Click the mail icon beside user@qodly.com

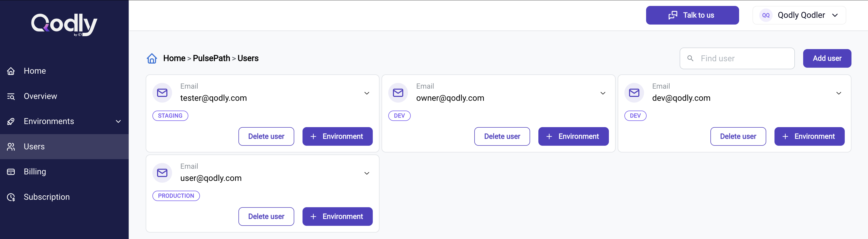(x=162, y=173)
